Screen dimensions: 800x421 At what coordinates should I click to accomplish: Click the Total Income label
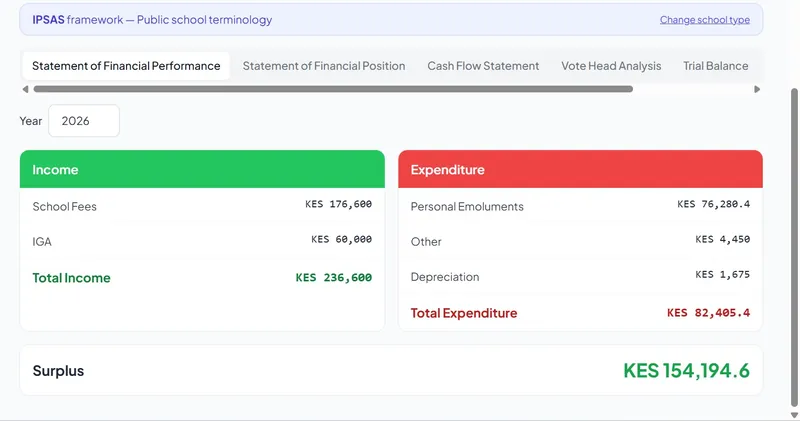[71, 278]
